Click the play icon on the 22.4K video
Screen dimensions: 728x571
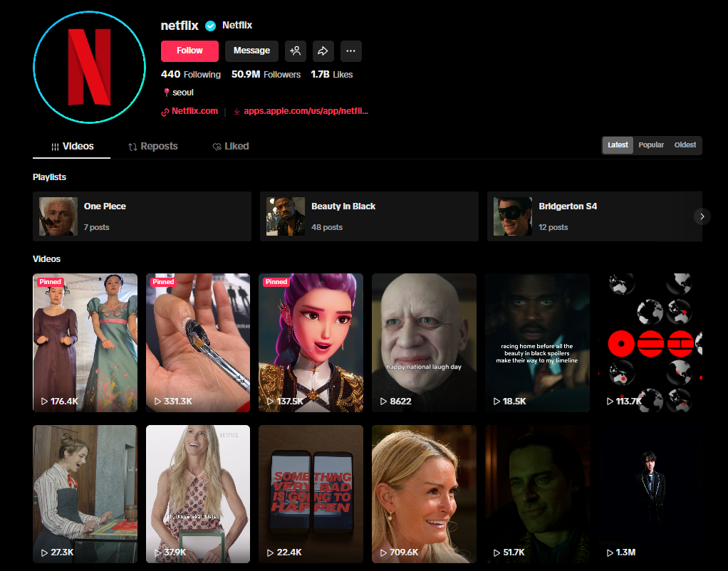270,552
